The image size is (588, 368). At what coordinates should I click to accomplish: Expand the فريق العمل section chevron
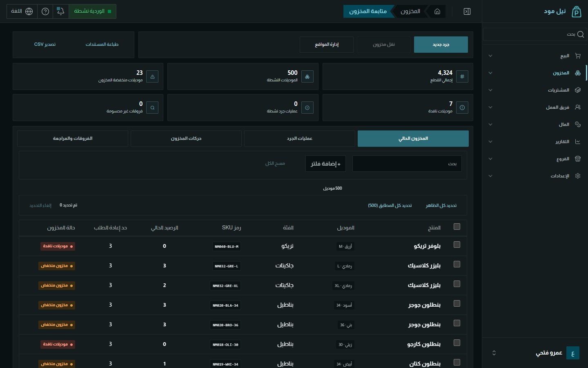(490, 107)
